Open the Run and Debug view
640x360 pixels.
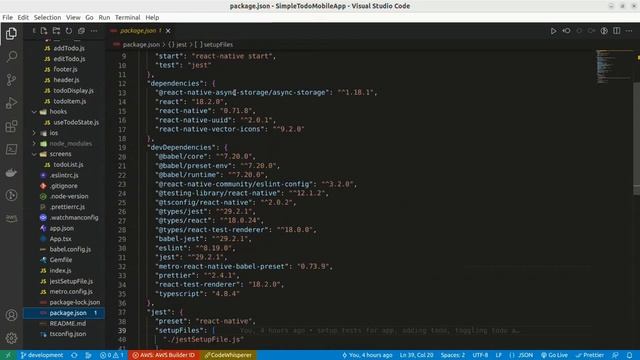point(11,103)
